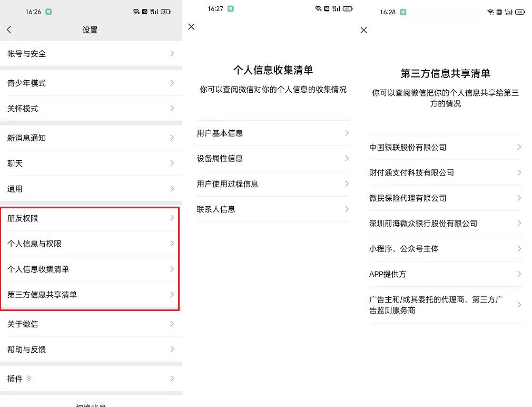Image resolution: width=532 pixels, height=407 pixels.
Task: Expand chevron on APP提供方 row
Action: tap(519, 274)
